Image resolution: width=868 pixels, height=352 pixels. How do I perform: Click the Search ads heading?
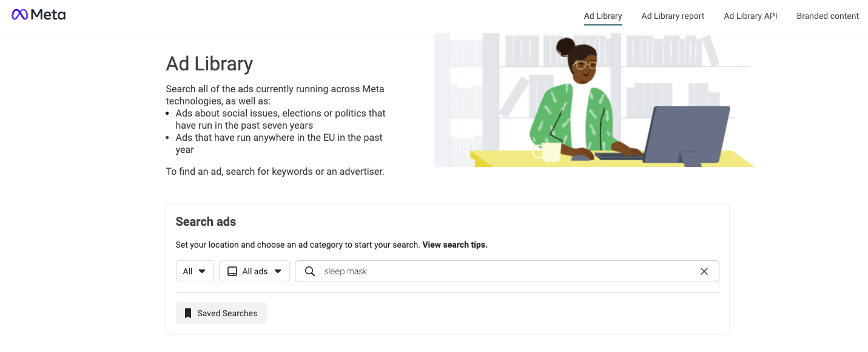tap(205, 222)
